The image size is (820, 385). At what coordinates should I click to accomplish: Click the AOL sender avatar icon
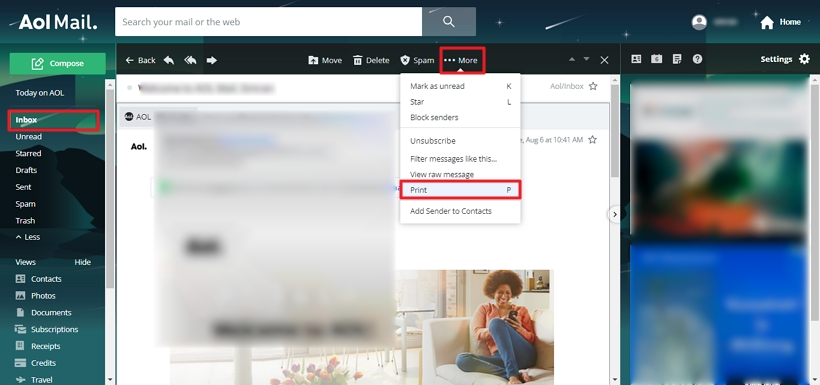click(x=129, y=117)
